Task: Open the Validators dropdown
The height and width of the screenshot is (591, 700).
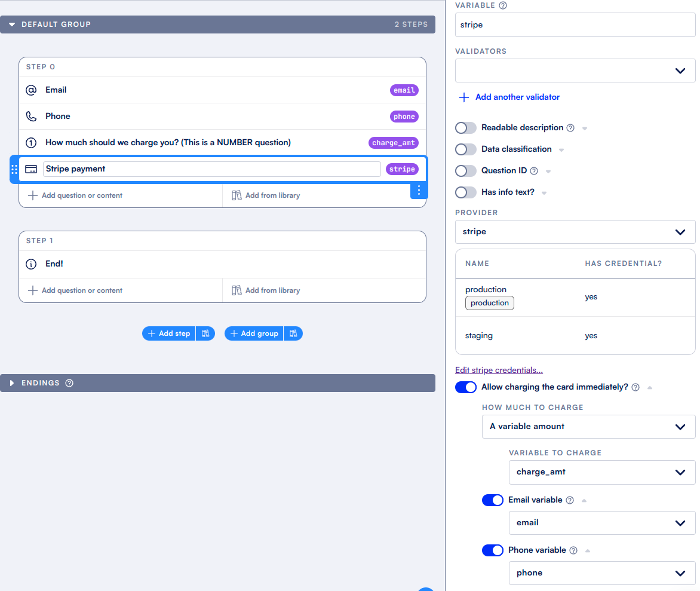Action: tap(575, 71)
